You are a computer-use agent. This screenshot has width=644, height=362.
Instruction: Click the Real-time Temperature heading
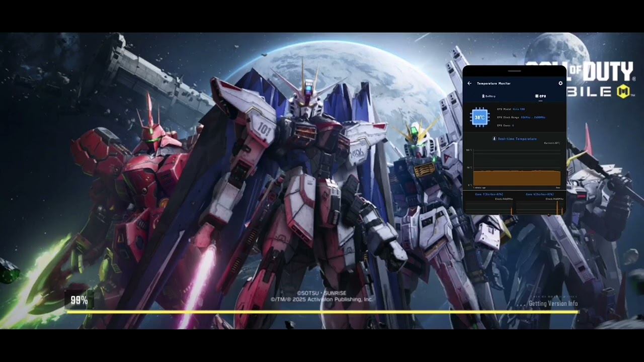[x=514, y=139]
